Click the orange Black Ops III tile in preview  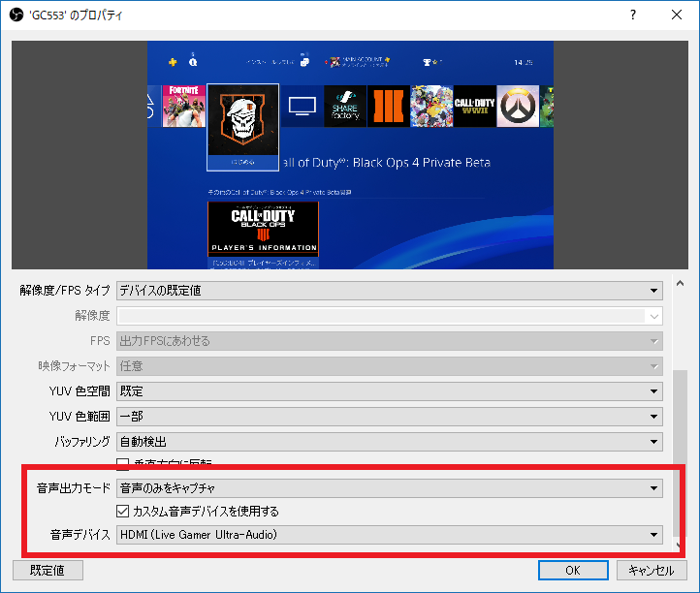tap(389, 107)
